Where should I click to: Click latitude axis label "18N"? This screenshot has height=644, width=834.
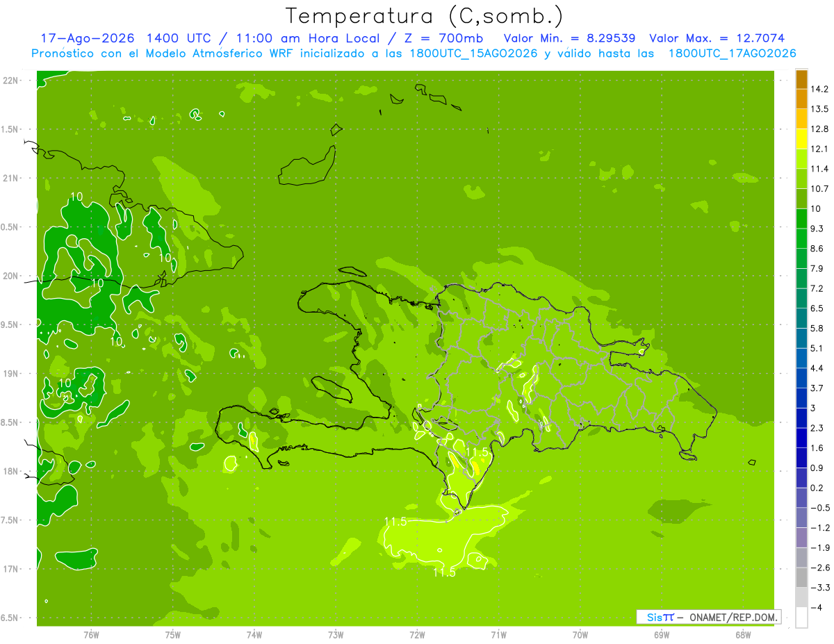pos(13,472)
